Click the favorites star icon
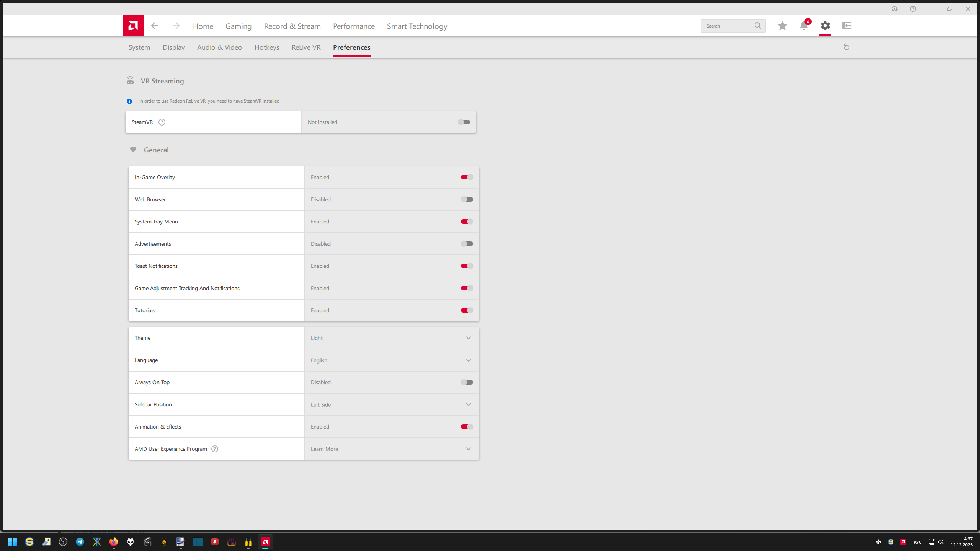980x551 pixels. click(782, 26)
